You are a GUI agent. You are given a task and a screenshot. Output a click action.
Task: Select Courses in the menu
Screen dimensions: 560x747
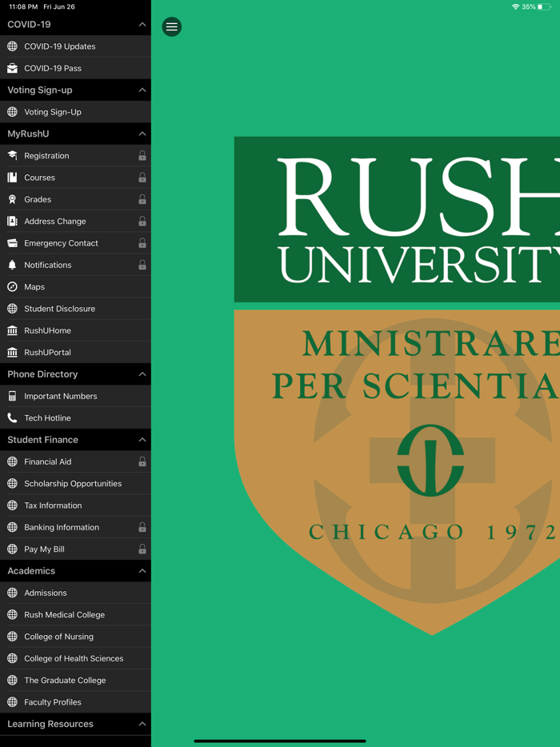(75, 178)
